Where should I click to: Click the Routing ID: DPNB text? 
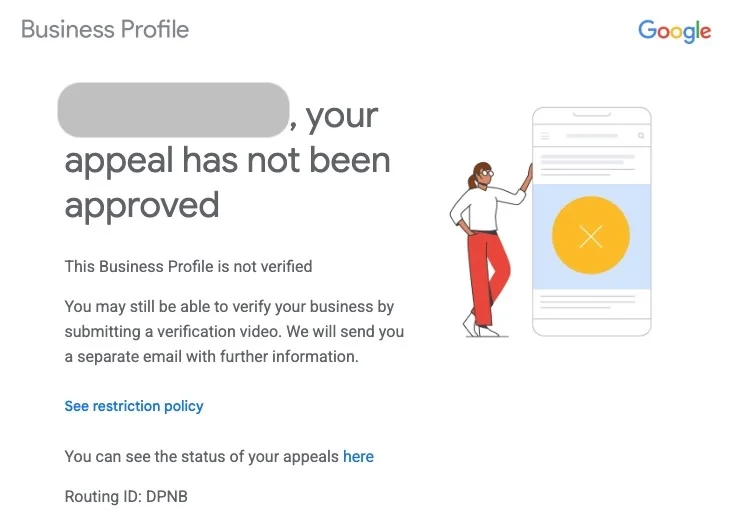click(126, 496)
